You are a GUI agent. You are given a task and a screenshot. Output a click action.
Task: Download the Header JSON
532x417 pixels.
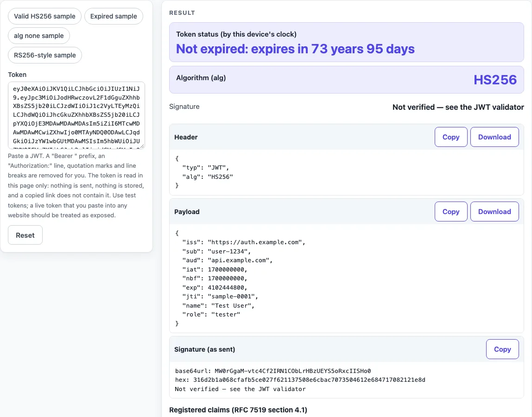click(494, 137)
